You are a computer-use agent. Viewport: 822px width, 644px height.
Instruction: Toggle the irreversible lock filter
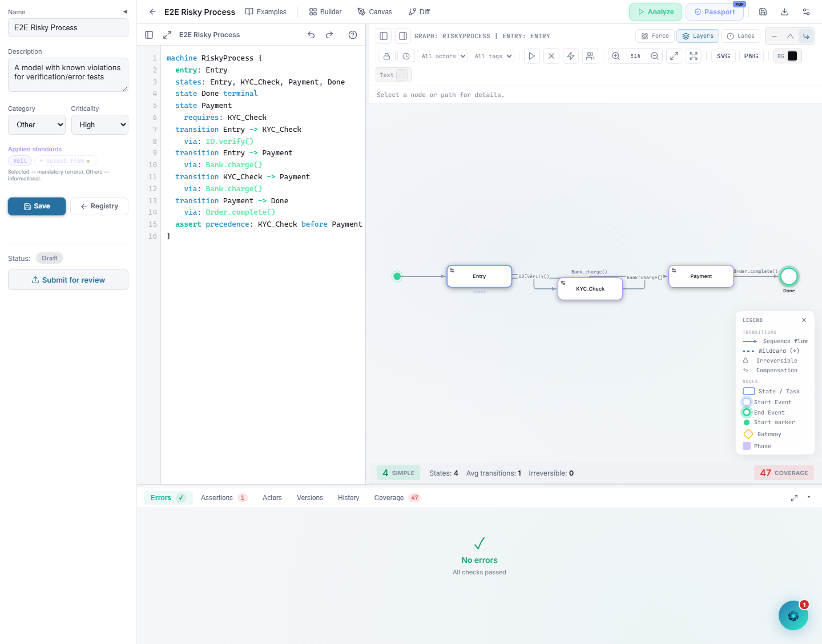pos(386,56)
